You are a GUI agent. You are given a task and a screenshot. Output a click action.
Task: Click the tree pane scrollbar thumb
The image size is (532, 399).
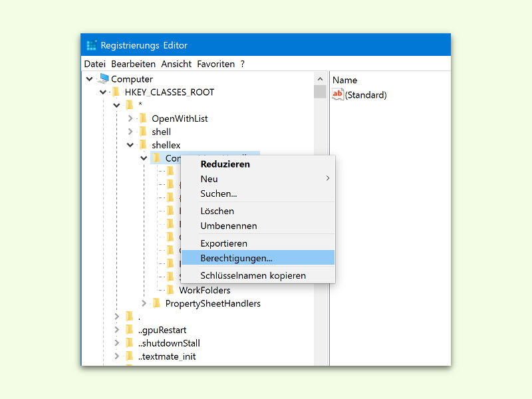(x=320, y=92)
